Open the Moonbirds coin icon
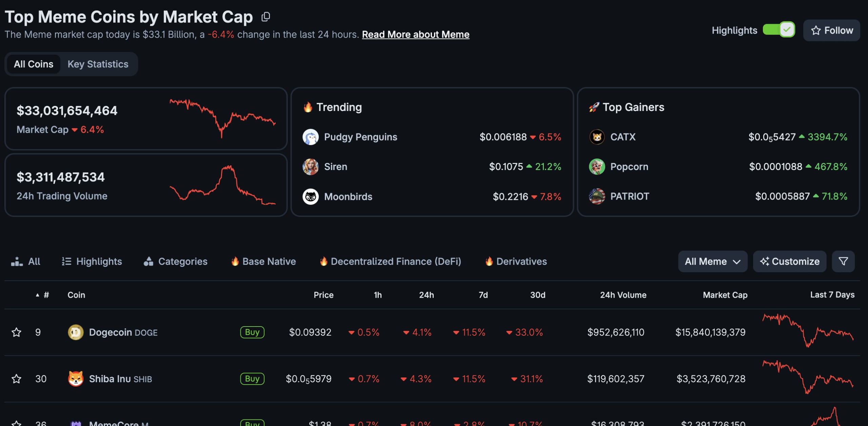 311,197
